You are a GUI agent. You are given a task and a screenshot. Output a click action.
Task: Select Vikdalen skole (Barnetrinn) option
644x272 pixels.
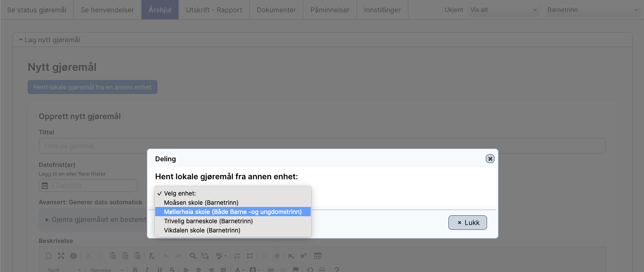pyautogui.click(x=233, y=230)
